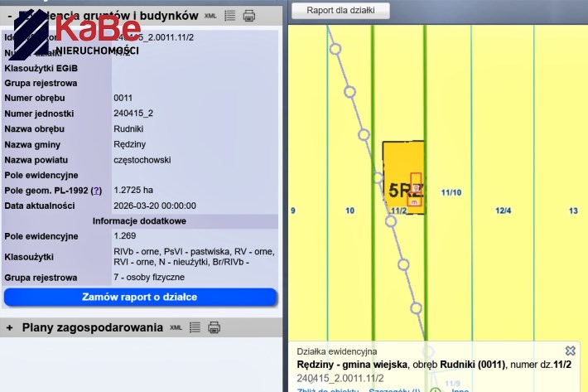Expand the Plany zagospodarowania section

[x=9, y=327]
